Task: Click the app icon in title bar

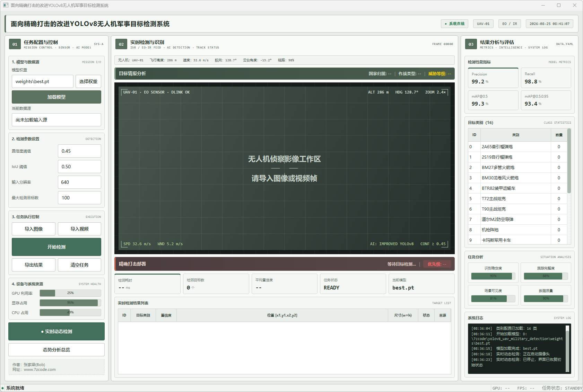Action: pos(6,5)
